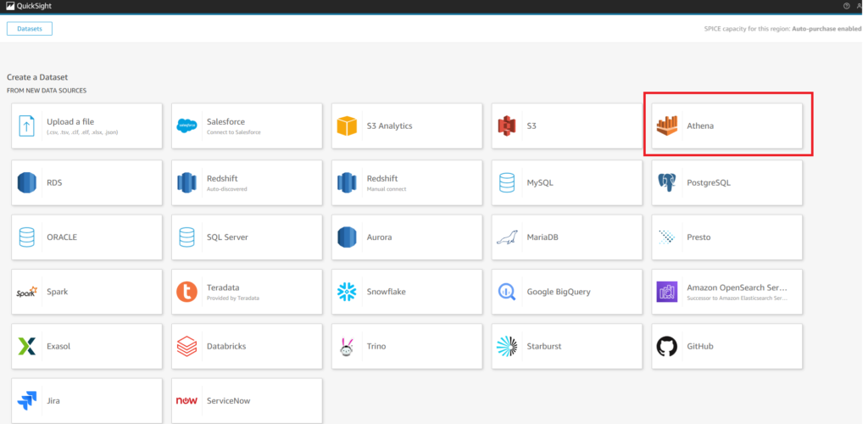Click the ServiceNow logo
This screenshot has width=868, height=424.
(x=186, y=401)
